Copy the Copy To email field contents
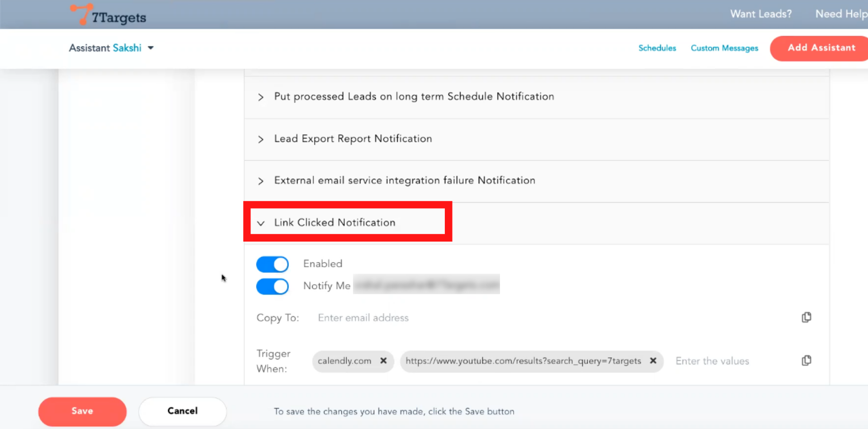This screenshot has height=429, width=868. click(806, 317)
